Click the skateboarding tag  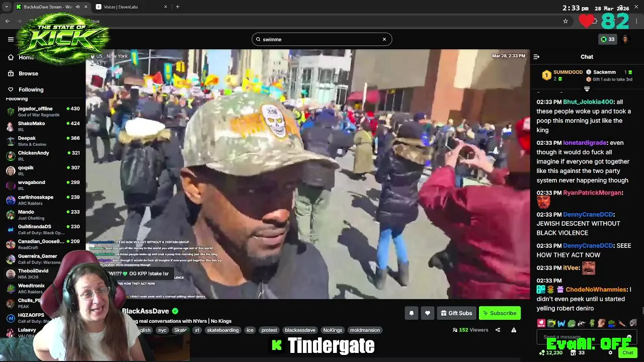(223, 330)
